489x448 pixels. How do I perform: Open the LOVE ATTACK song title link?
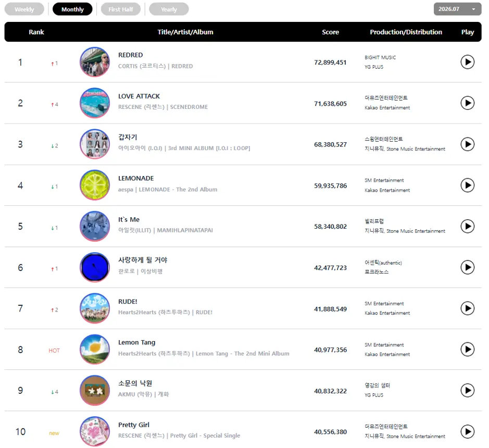[139, 96]
